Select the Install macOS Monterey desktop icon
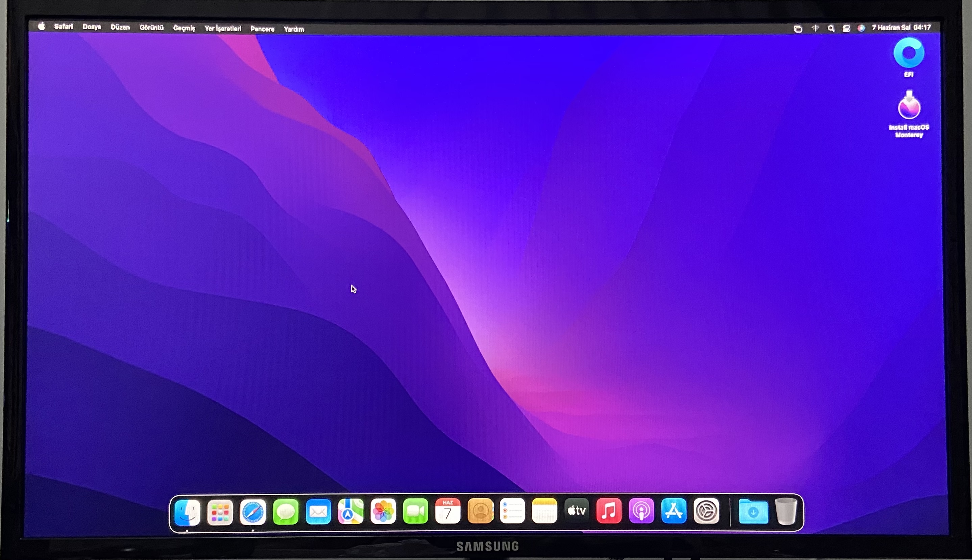Image resolution: width=972 pixels, height=560 pixels. 909,106
